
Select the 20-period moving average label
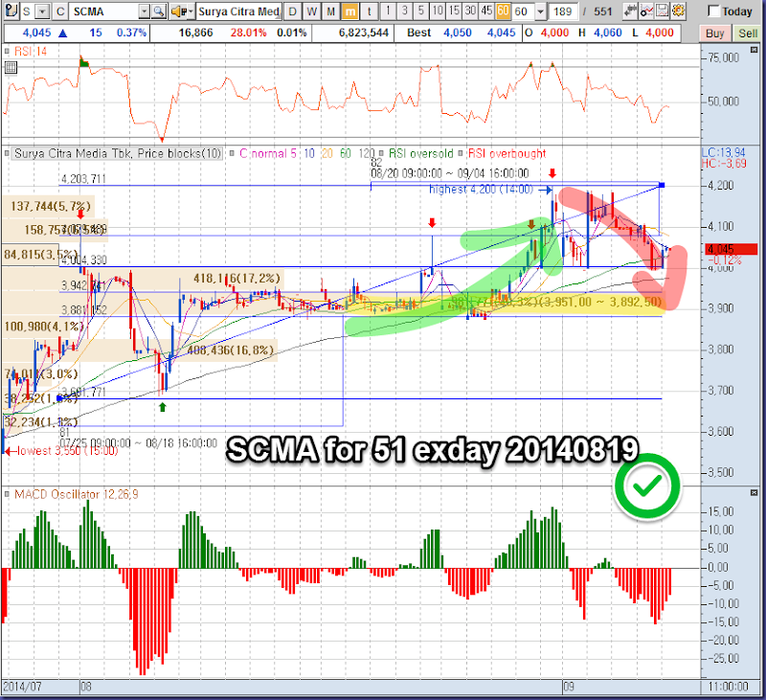(327, 153)
